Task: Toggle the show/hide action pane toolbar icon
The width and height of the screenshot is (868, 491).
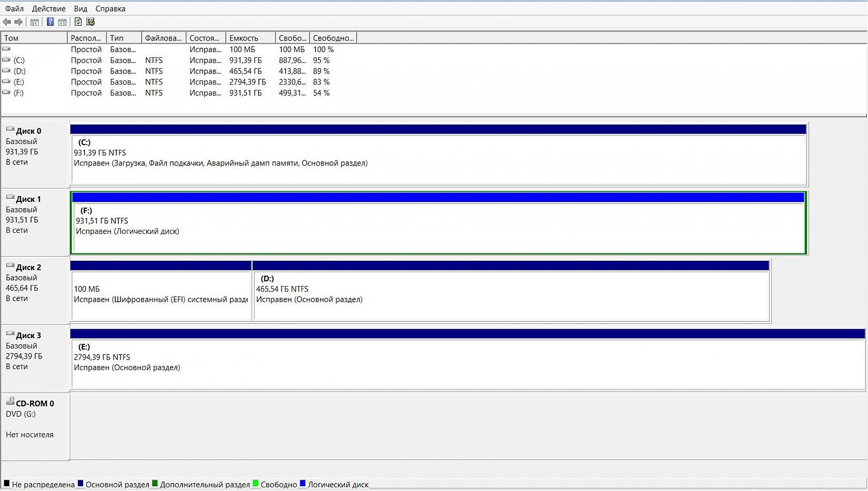Action: click(x=63, y=22)
